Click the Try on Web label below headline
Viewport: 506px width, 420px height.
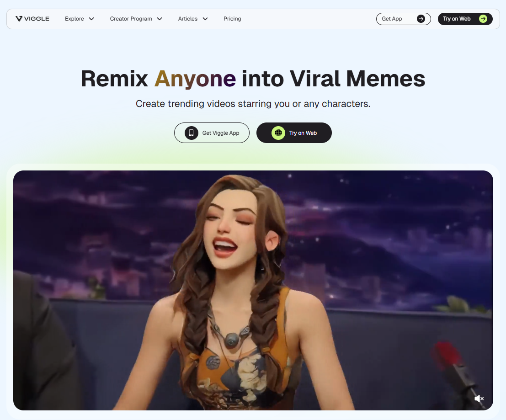[303, 133]
